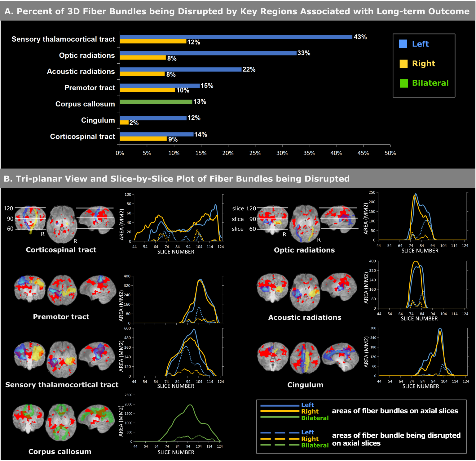This screenshot has height=461, width=476.
Task: Click the green Bilateral legend swatch
Action: coord(403,83)
